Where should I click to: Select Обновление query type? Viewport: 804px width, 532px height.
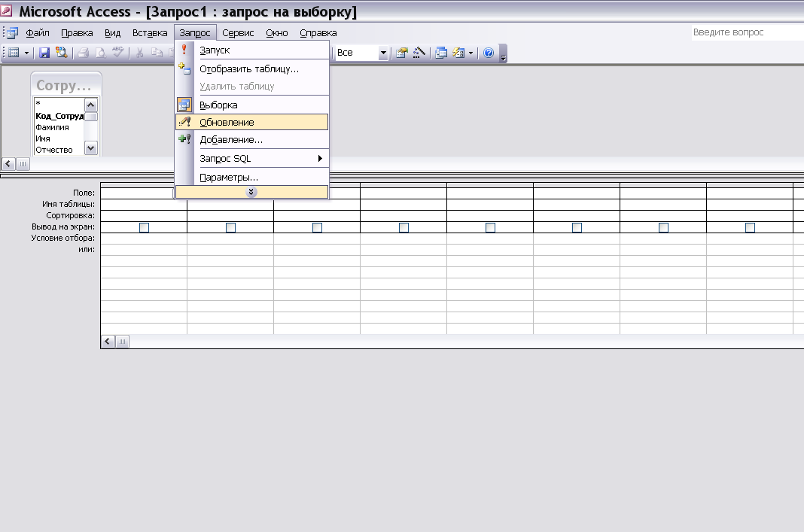(251, 122)
